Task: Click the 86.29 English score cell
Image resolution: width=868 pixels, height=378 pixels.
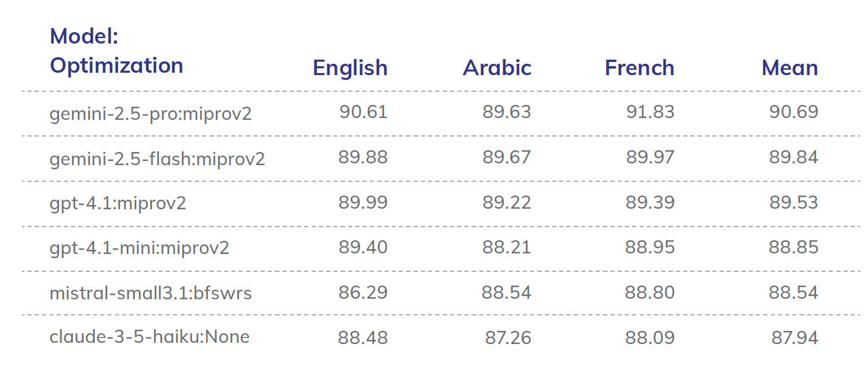Action: (x=363, y=293)
